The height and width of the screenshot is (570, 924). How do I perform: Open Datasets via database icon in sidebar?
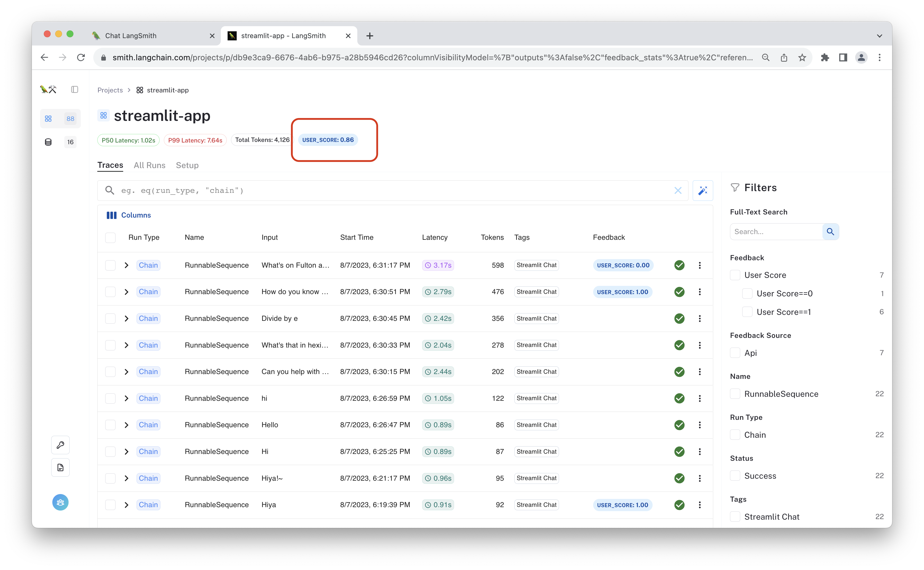tap(48, 142)
